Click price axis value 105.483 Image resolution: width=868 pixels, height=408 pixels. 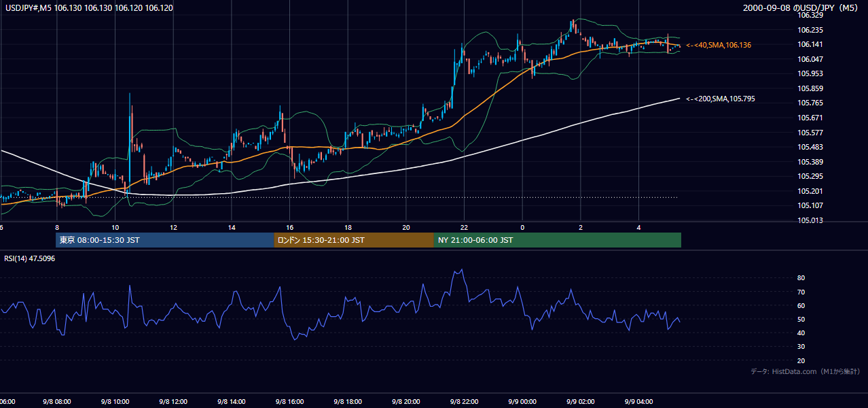click(x=810, y=147)
